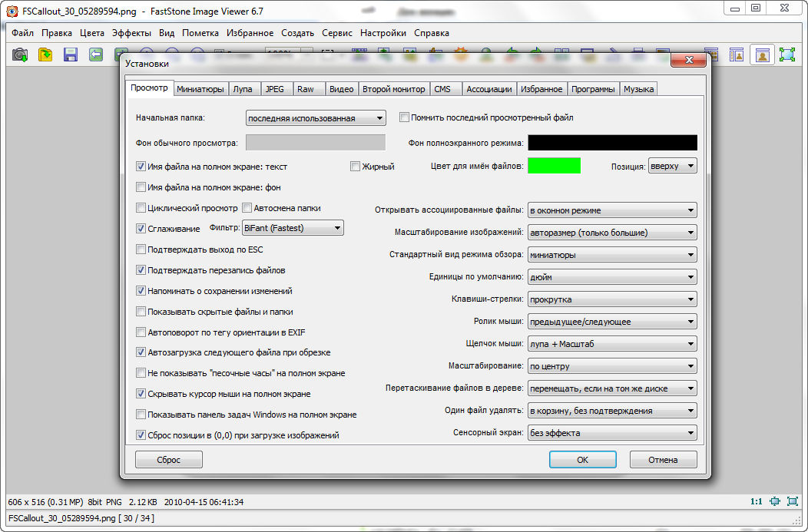Open the Ролик мыши dropdown
808x532 pixels.
[x=612, y=322]
